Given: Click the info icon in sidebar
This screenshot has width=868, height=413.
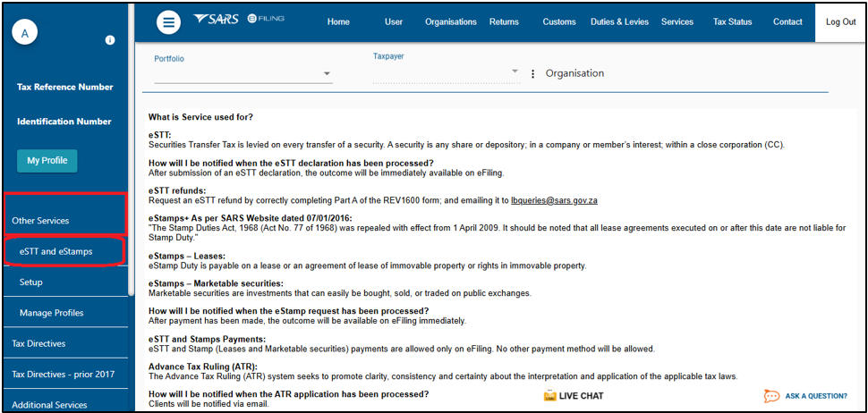Looking at the screenshot, I should (x=110, y=40).
